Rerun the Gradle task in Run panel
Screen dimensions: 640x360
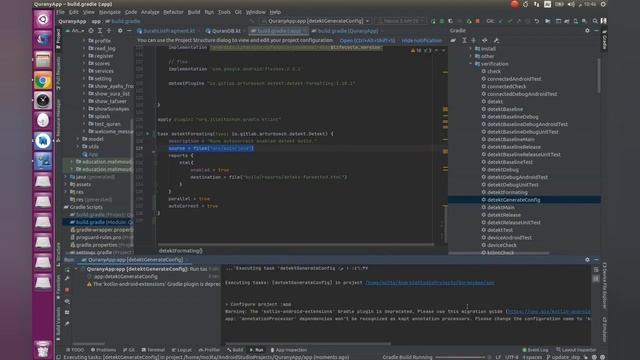(67, 269)
